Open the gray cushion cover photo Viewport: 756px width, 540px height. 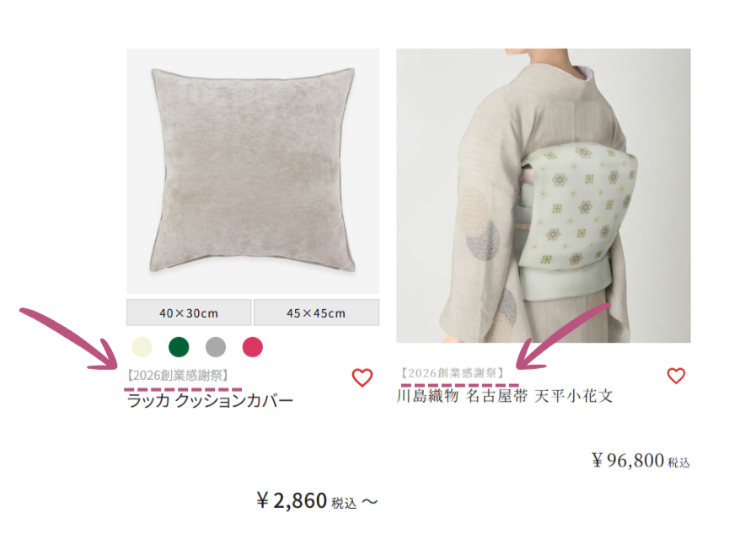point(253,171)
